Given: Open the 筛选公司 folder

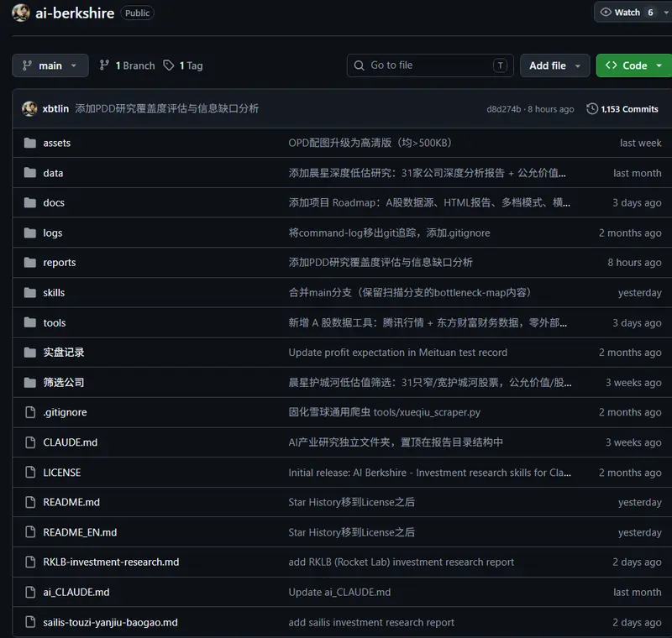Looking at the screenshot, I should (64, 382).
